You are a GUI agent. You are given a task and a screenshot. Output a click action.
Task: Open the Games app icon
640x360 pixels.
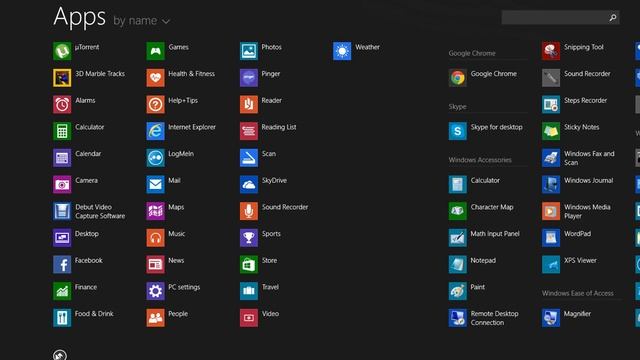[x=156, y=51]
